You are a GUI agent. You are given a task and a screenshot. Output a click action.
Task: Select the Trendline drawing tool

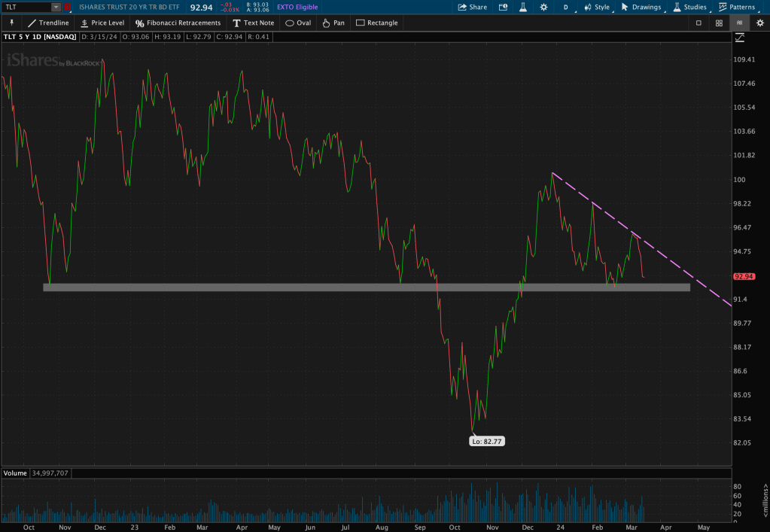(x=48, y=23)
